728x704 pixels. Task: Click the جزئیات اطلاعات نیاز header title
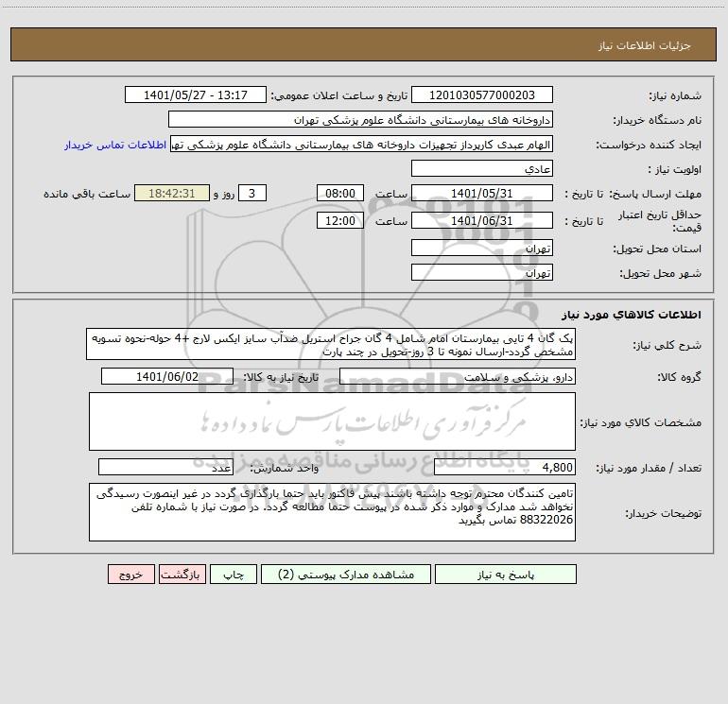coord(645,45)
